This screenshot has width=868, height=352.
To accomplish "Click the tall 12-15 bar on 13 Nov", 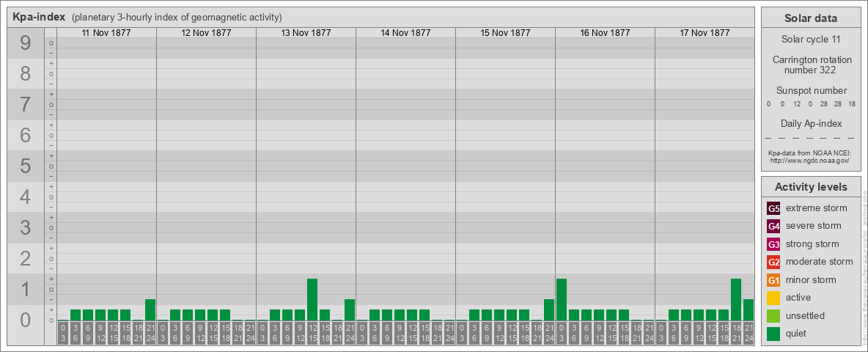I will point(312,299).
